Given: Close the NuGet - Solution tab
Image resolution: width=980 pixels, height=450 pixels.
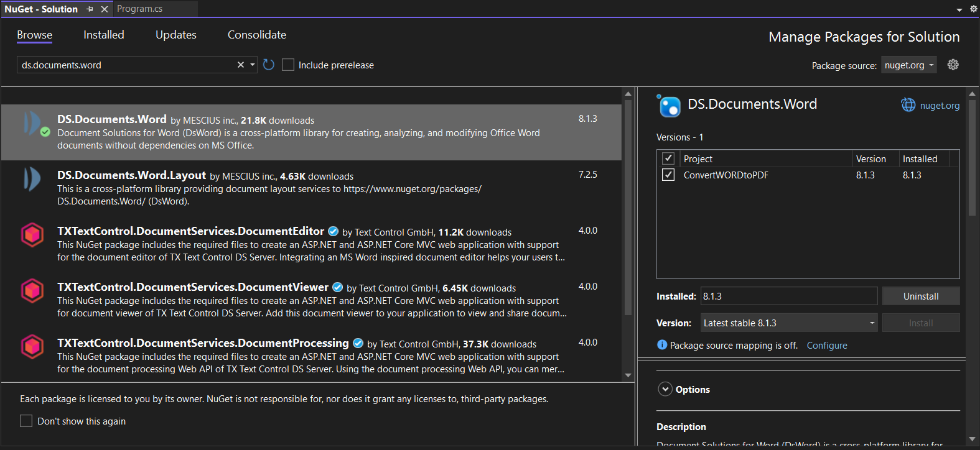Looking at the screenshot, I should point(105,9).
